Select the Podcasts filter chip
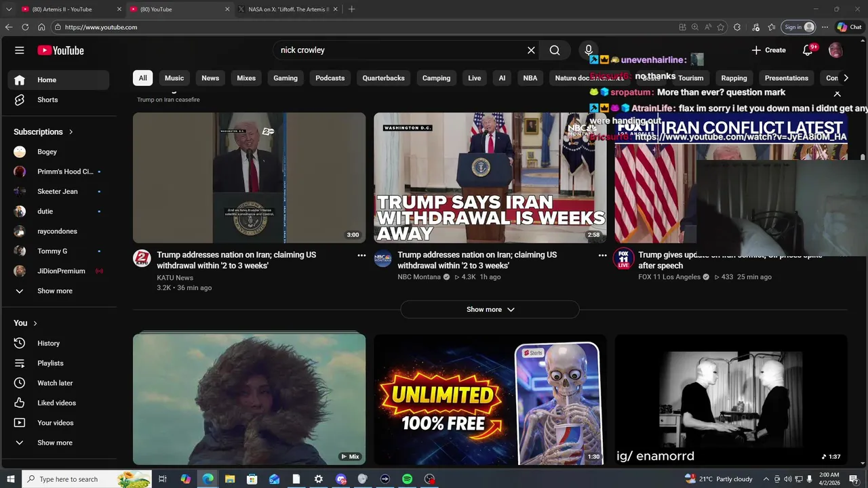 coord(330,78)
